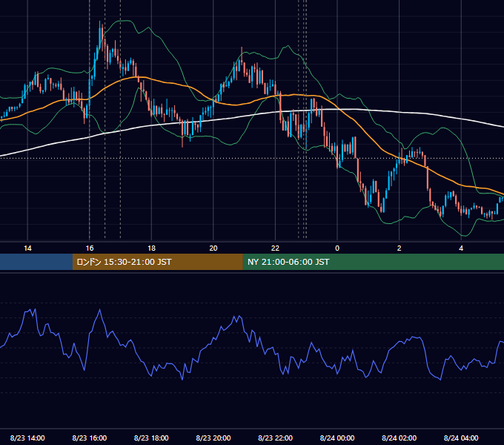Screen dimensions: 504x445
Task: Click the 20 hour axis label
Action: tap(213, 248)
